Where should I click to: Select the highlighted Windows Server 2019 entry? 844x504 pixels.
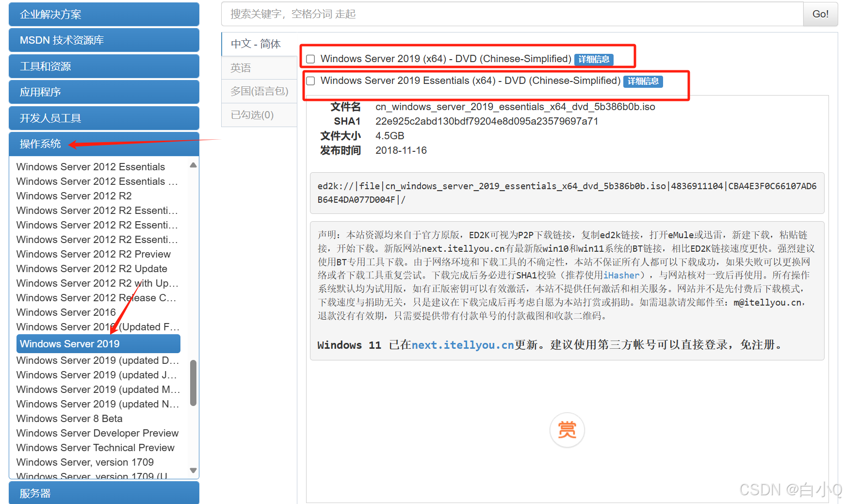tap(98, 344)
